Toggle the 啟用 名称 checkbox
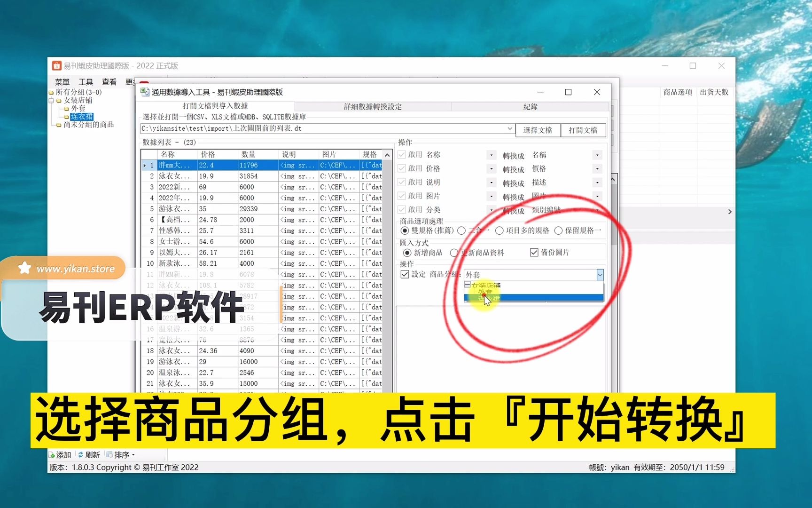The width and height of the screenshot is (812, 508). coord(402,155)
